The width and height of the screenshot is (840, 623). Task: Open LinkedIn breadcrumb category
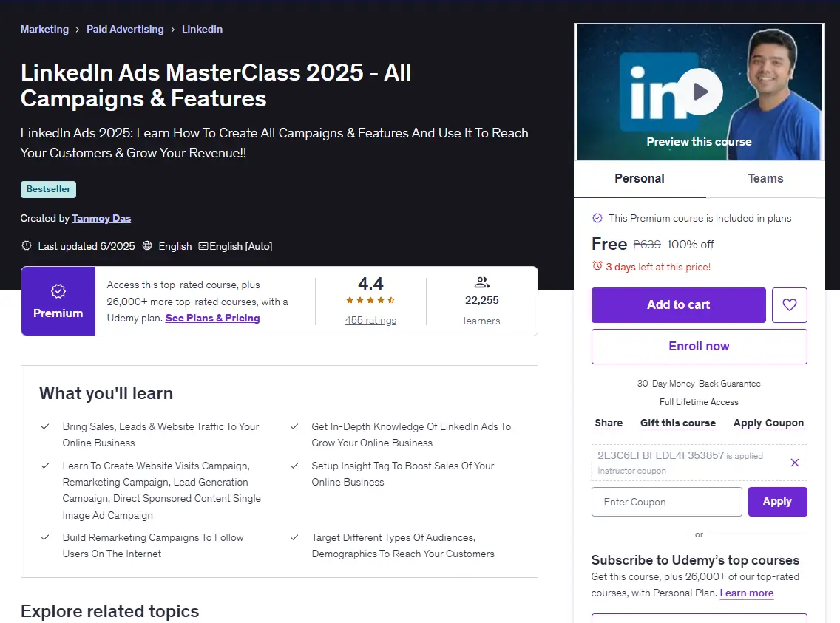(202, 29)
